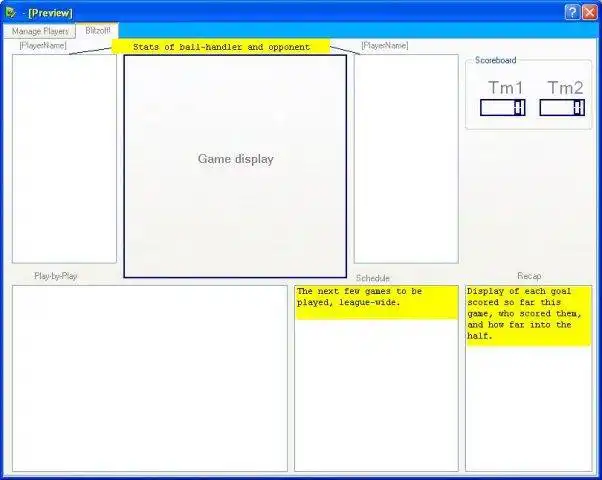Click the left player stats box
602x480 pixels.
pyautogui.click(x=64, y=159)
